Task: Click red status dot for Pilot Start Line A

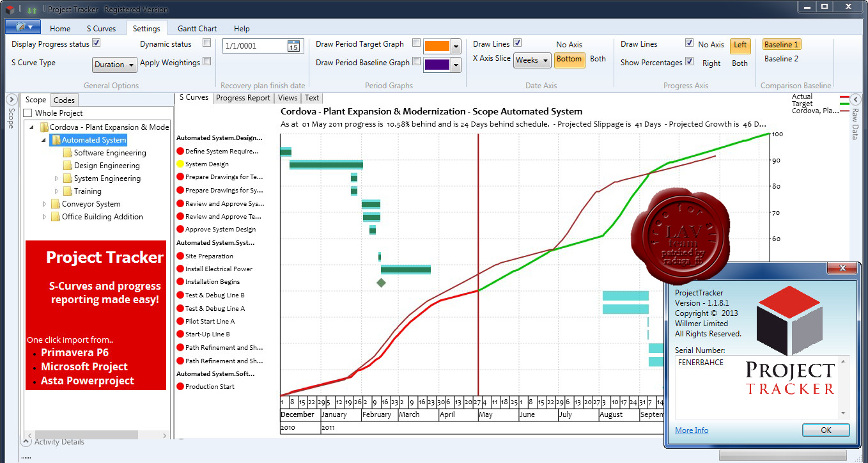Action: [180, 322]
